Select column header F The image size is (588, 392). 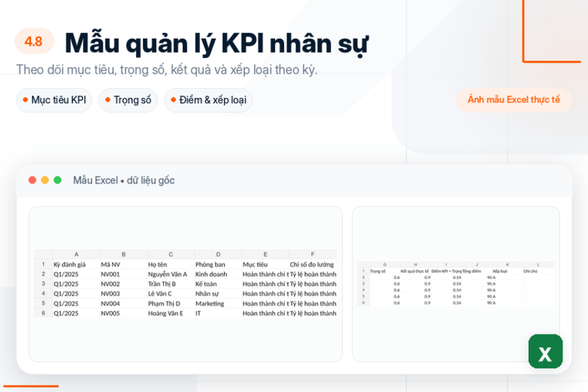pyautogui.click(x=312, y=254)
